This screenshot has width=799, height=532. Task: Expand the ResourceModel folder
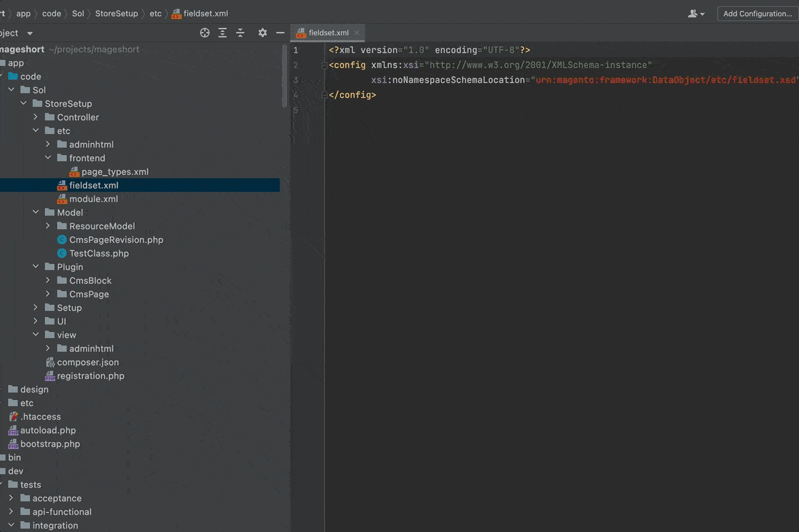tap(48, 226)
